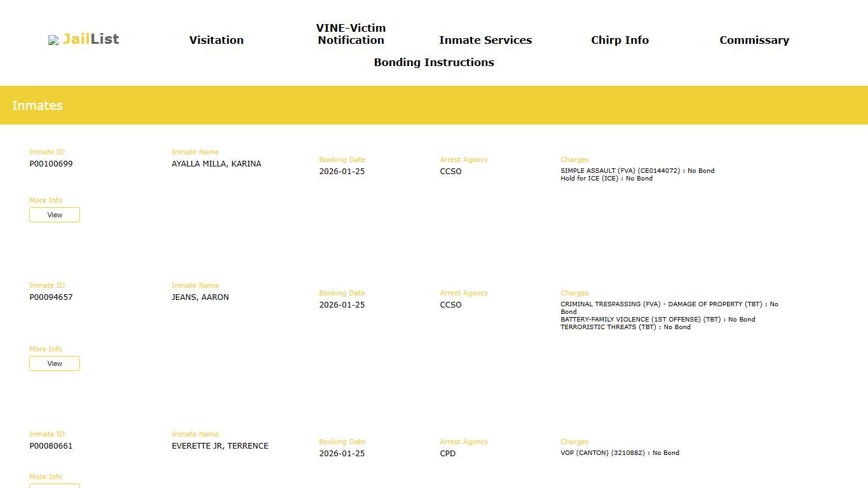The image size is (868, 488).
Task: Open the JailList home link text
Action: click(91, 39)
